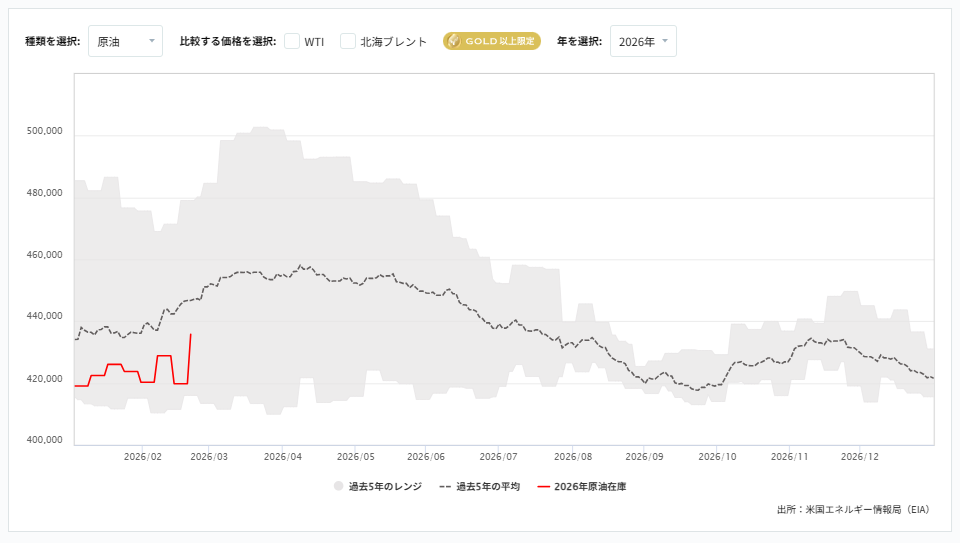Viewport: 960px width, 543px height.
Task: Click the 2026/06 x-axis label
Action: (426, 457)
